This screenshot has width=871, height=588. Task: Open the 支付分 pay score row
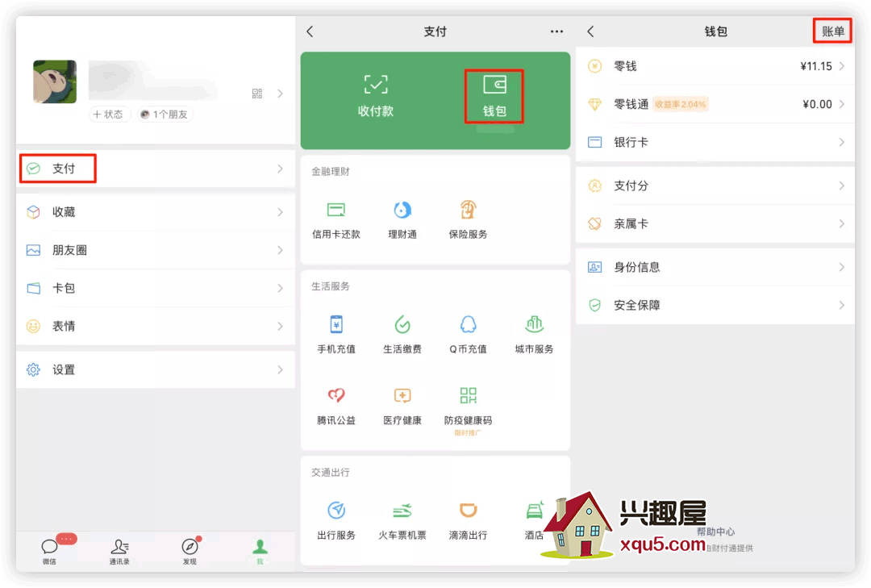[715, 186]
